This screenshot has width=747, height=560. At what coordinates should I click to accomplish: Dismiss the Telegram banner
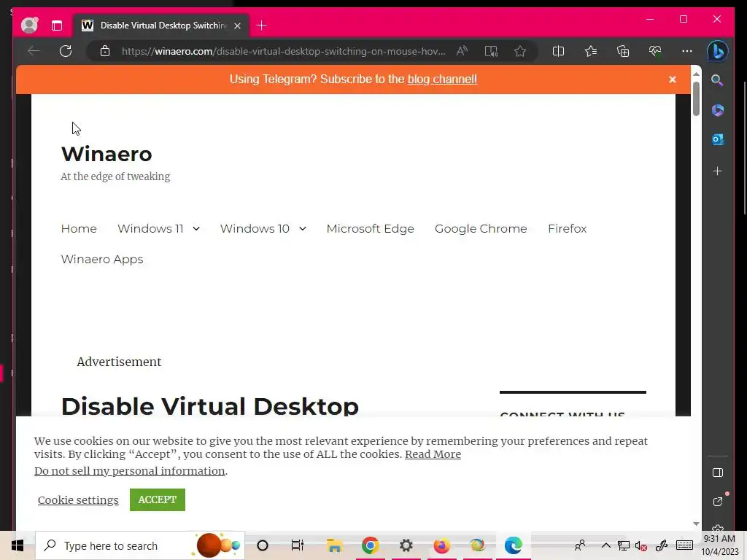coord(672,79)
